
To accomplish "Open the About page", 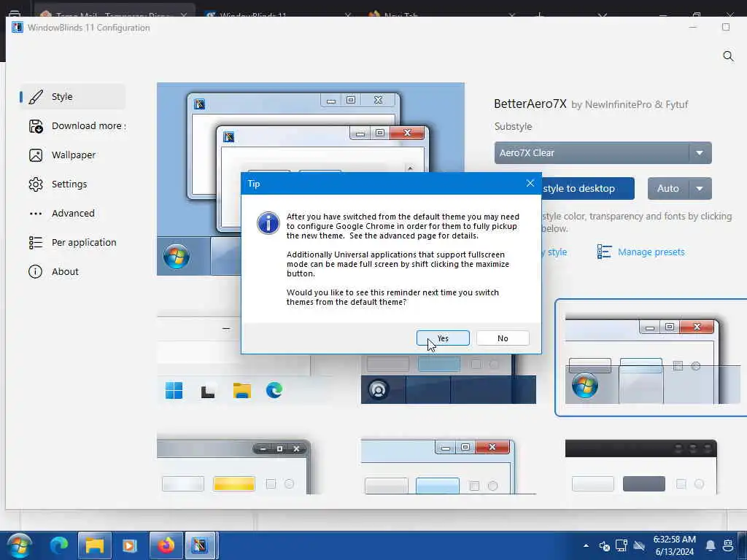I will (x=72, y=271).
